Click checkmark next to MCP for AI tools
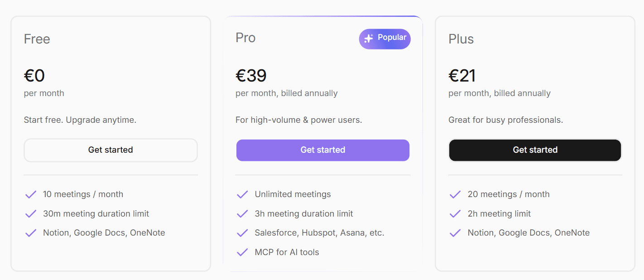The width and height of the screenshot is (644, 280). point(242,252)
